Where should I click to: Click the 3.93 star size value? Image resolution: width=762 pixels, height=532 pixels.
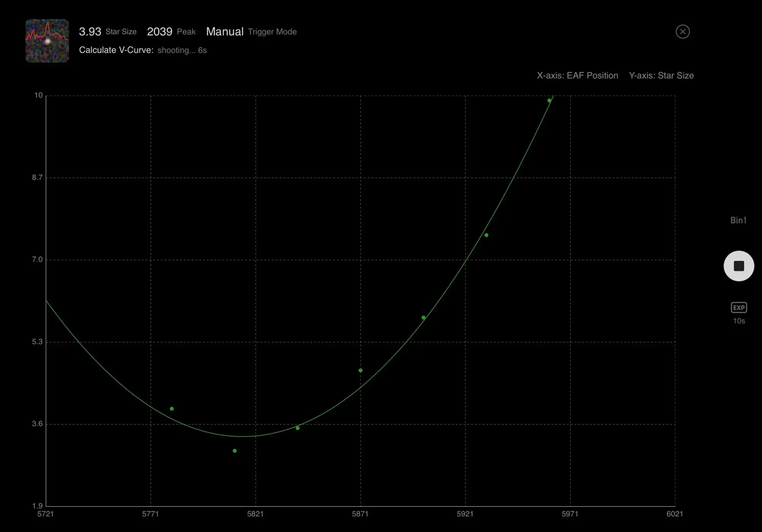point(90,32)
